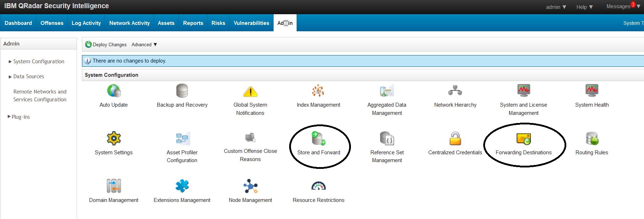The height and width of the screenshot is (219, 644).
Task: Click the IBM QRadar Security Intelligence title
Action: point(56,6)
